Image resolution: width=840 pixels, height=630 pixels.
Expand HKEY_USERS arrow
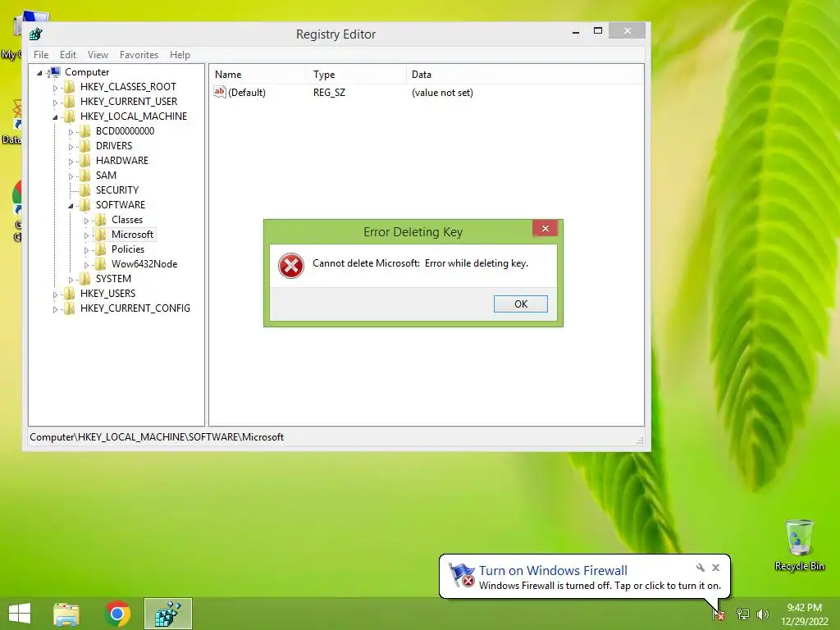[55, 294]
